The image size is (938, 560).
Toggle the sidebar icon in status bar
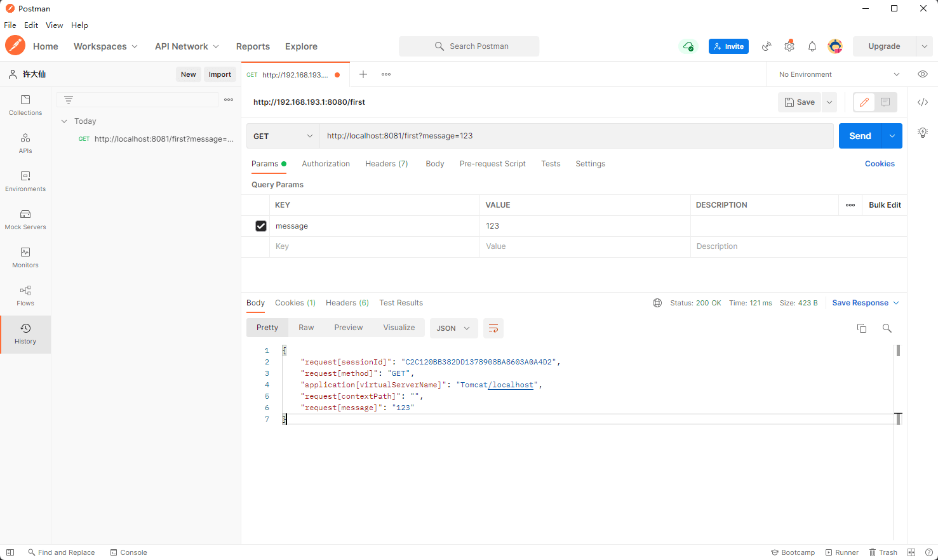point(10,552)
